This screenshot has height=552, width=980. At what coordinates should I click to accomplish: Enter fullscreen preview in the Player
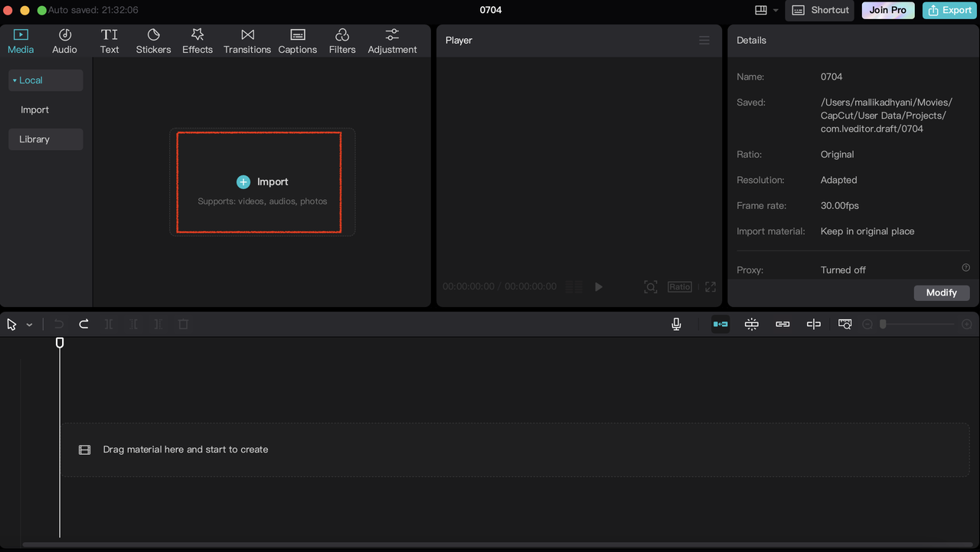click(x=710, y=286)
